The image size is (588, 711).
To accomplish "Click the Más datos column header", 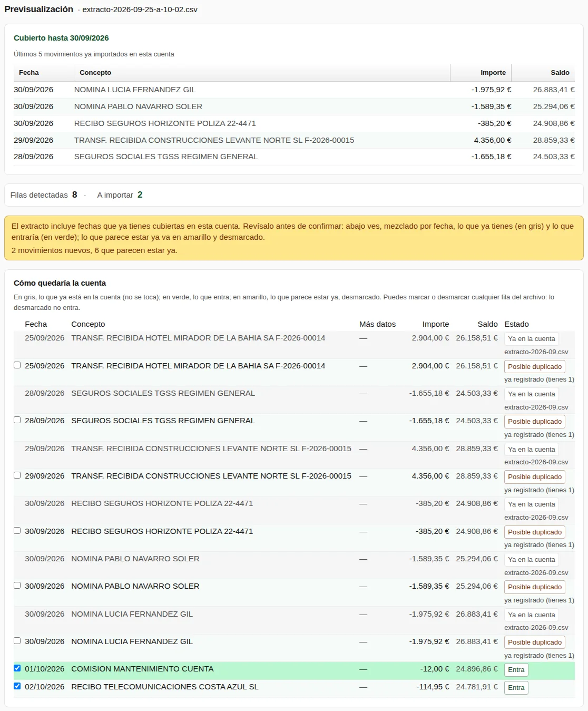I will click(x=377, y=324).
